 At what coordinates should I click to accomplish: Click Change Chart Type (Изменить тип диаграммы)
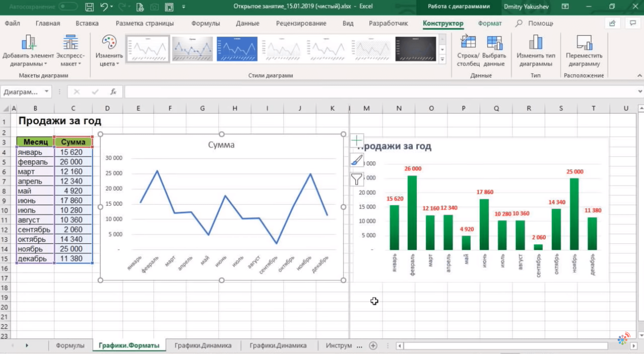(x=536, y=43)
